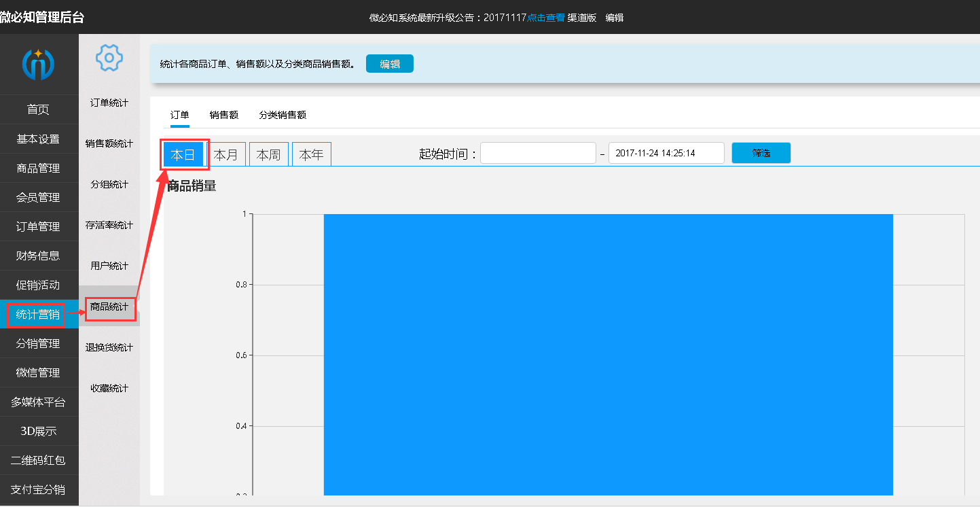Click the gear settings icon
The width and height of the screenshot is (980, 507).
tap(109, 58)
